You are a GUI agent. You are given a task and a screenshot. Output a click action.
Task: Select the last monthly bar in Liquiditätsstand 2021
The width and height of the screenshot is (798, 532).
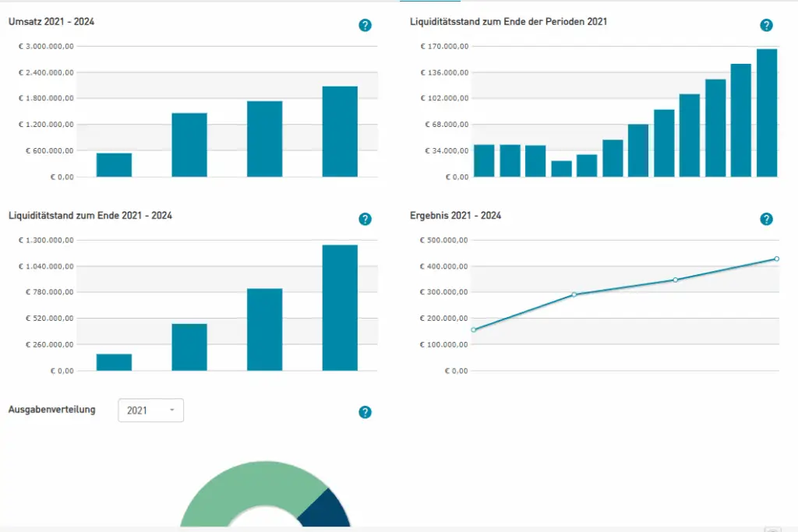767,113
